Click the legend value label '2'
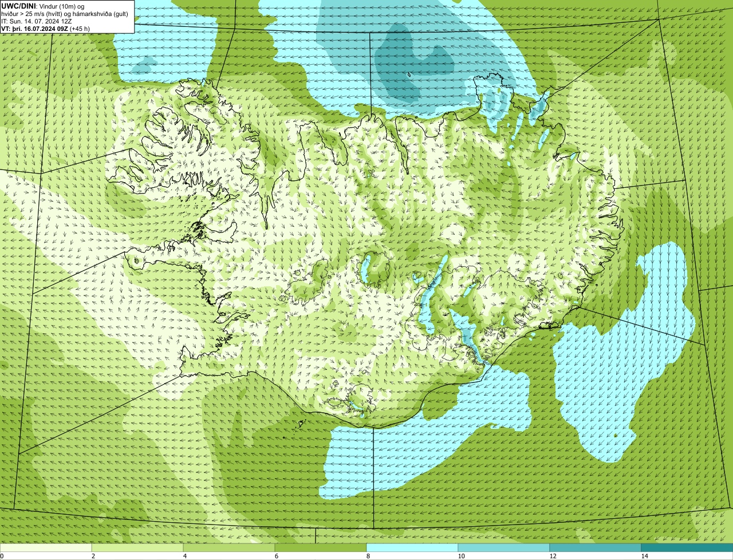This screenshot has width=733, height=560. click(x=93, y=556)
